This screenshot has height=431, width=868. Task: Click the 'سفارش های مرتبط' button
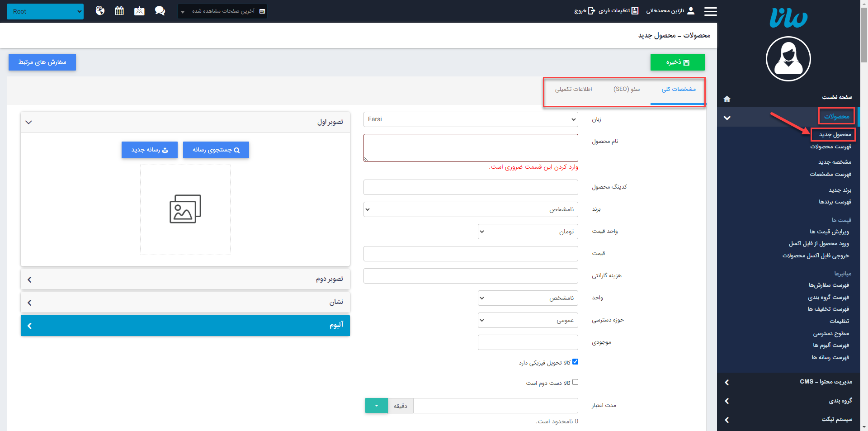42,62
